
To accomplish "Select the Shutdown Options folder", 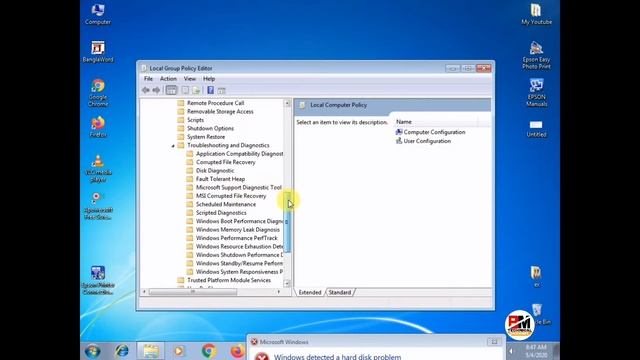I will [x=210, y=128].
